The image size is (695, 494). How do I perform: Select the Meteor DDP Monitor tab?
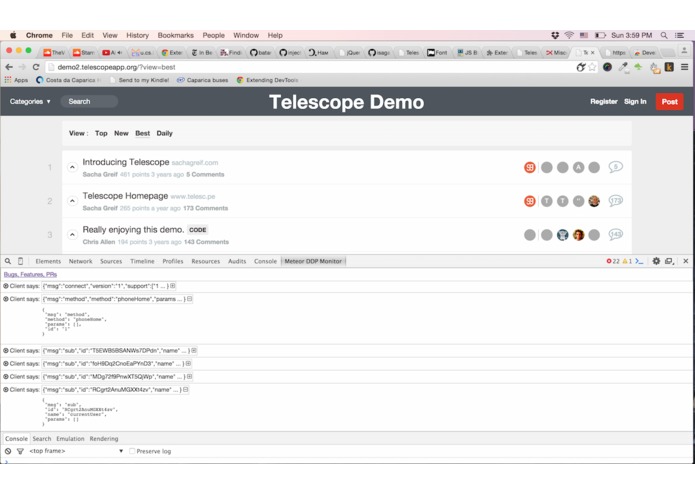point(313,261)
